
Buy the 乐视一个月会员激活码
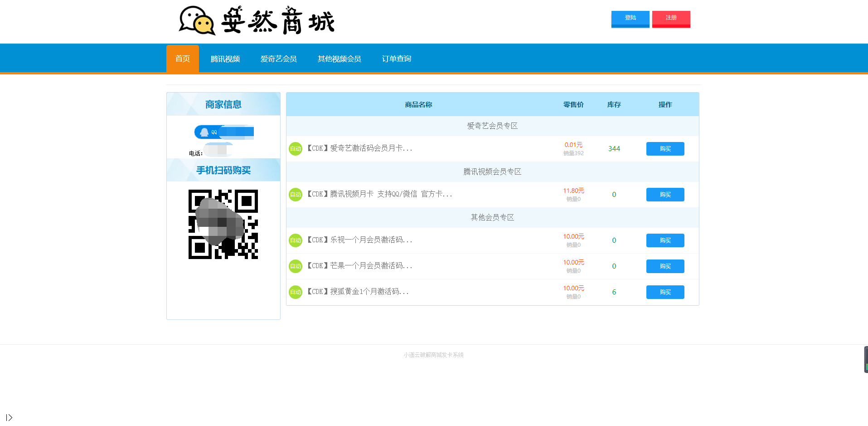pyautogui.click(x=665, y=240)
